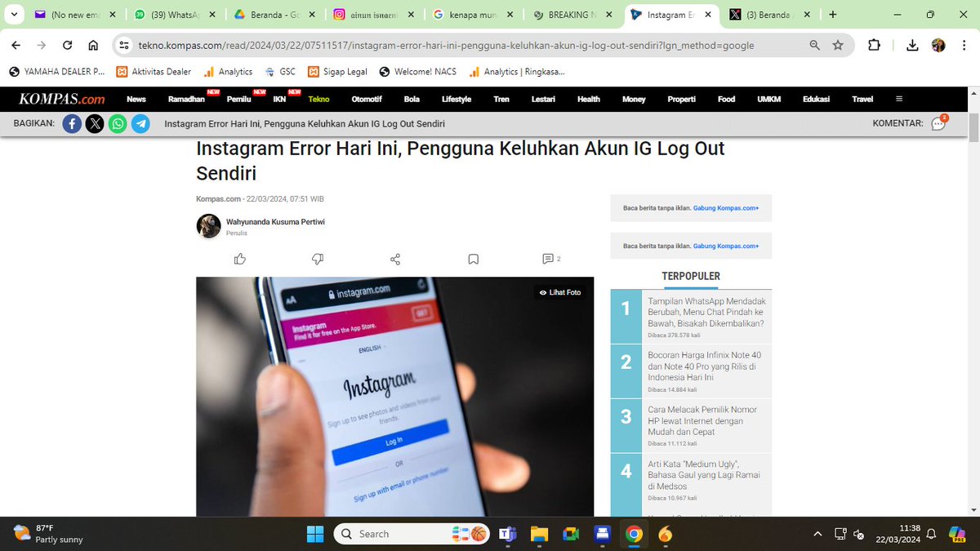Open popular article Medium Ugly
This screenshot has width=980, height=551.
(x=705, y=475)
